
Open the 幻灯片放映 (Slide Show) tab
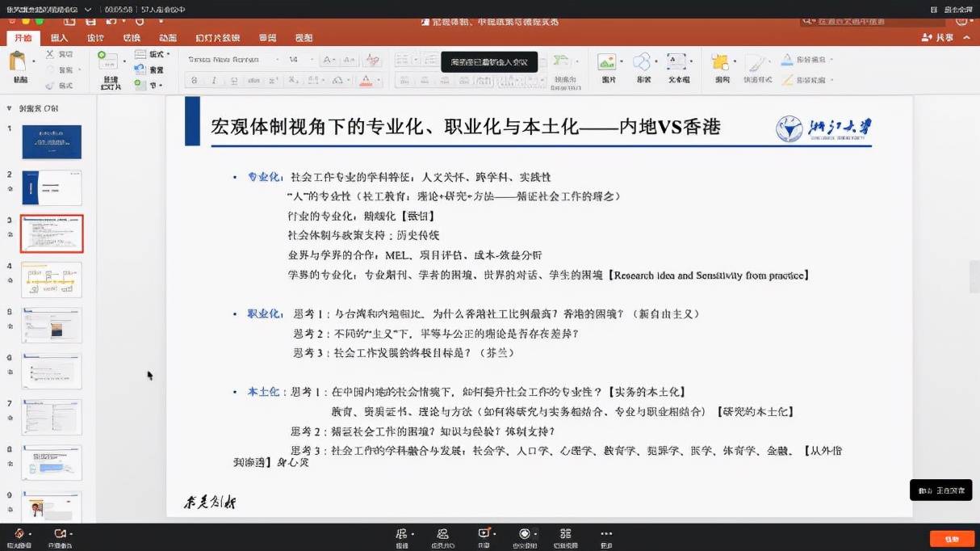point(217,38)
